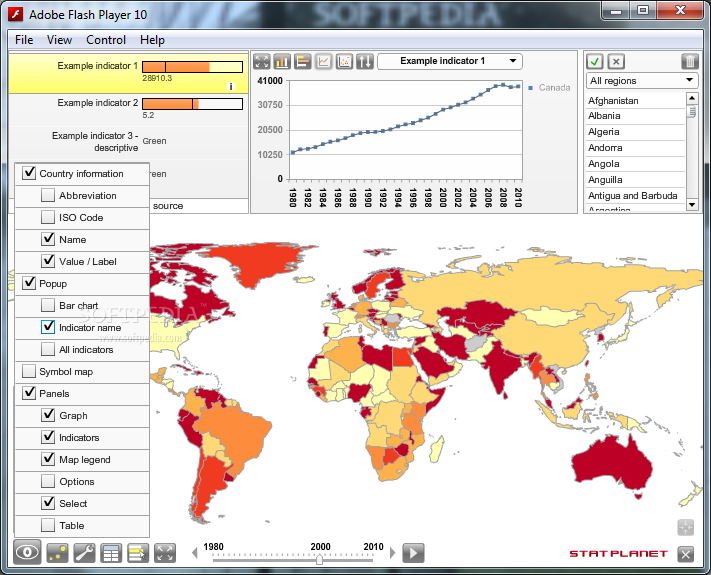
Task: Select Example indicator 2 row
Action: pyautogui.click(x=128, y=109)
